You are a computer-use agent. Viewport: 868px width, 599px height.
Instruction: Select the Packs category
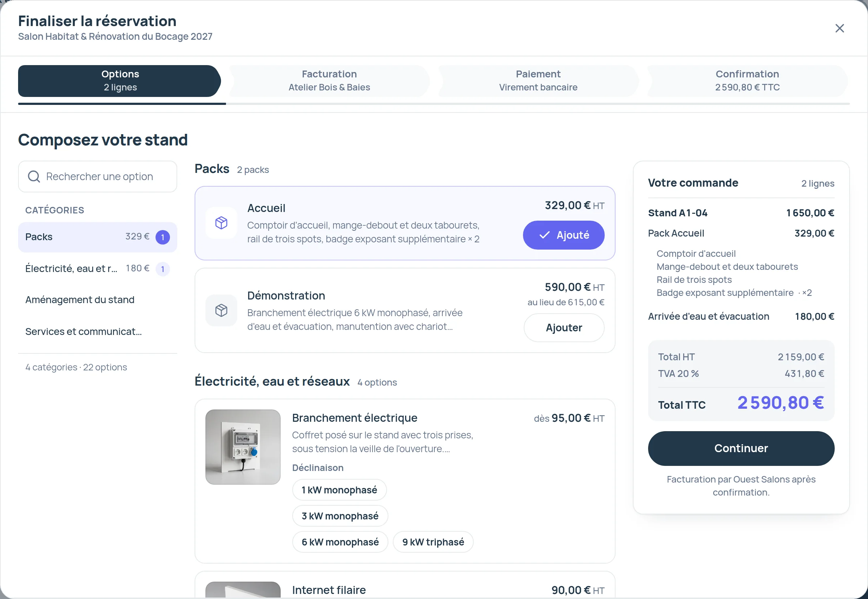[x=98, y=237]
